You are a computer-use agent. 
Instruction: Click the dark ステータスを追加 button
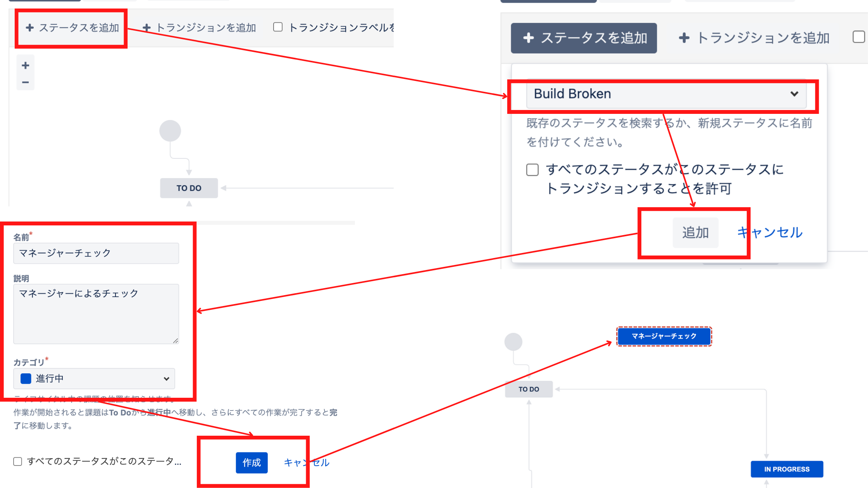coord(584,38)
